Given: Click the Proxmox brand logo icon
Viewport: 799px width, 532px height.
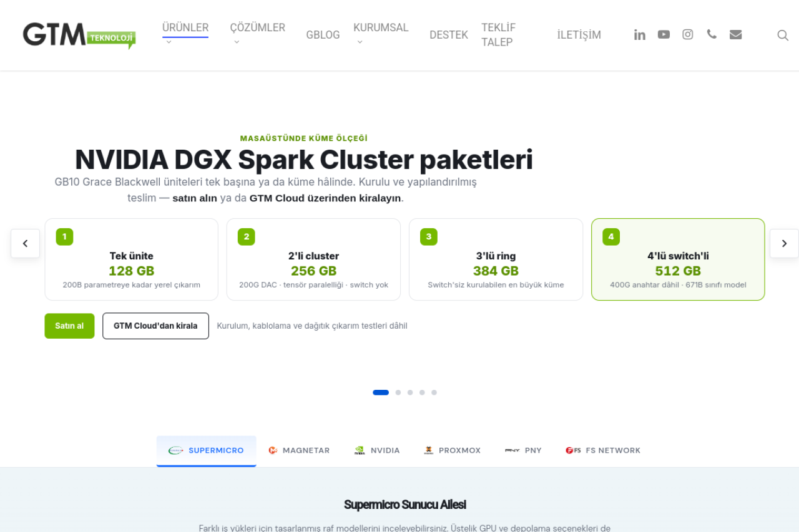Looking at the screenshot, I should [x=429, y=450].
